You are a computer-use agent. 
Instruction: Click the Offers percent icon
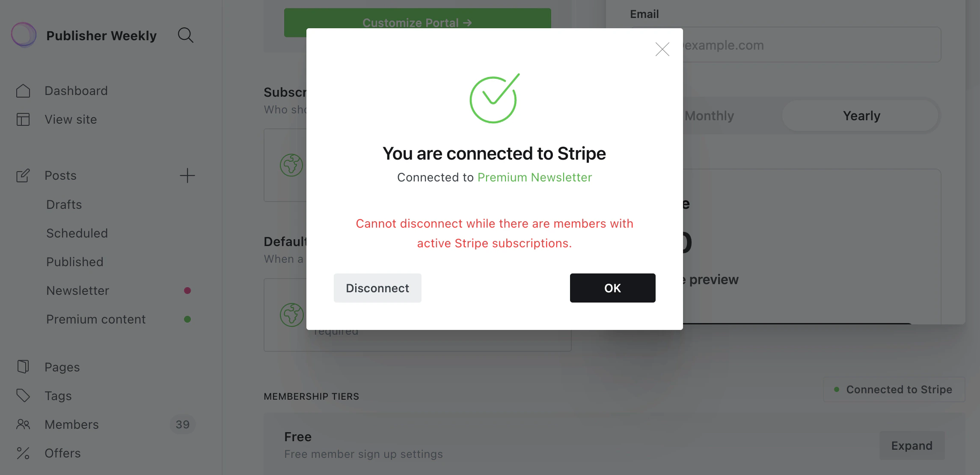(23, 453)
